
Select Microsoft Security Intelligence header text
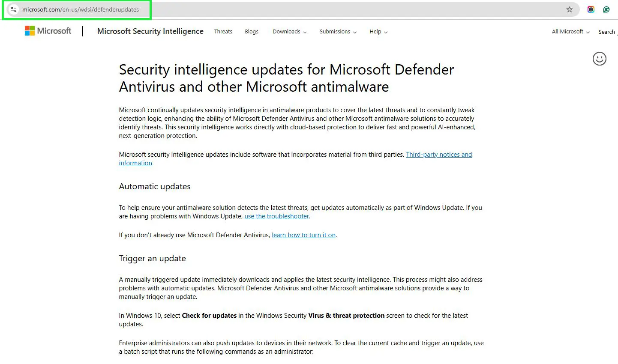[150, 31]
